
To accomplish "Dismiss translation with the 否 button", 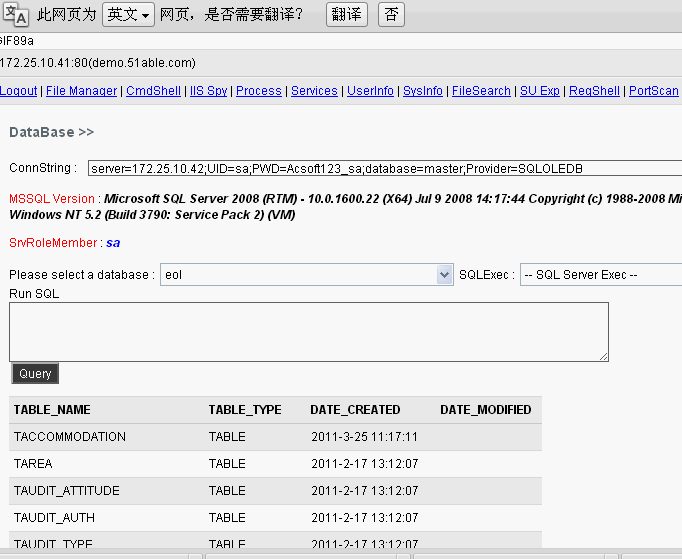I will click(x=391, y=14).
